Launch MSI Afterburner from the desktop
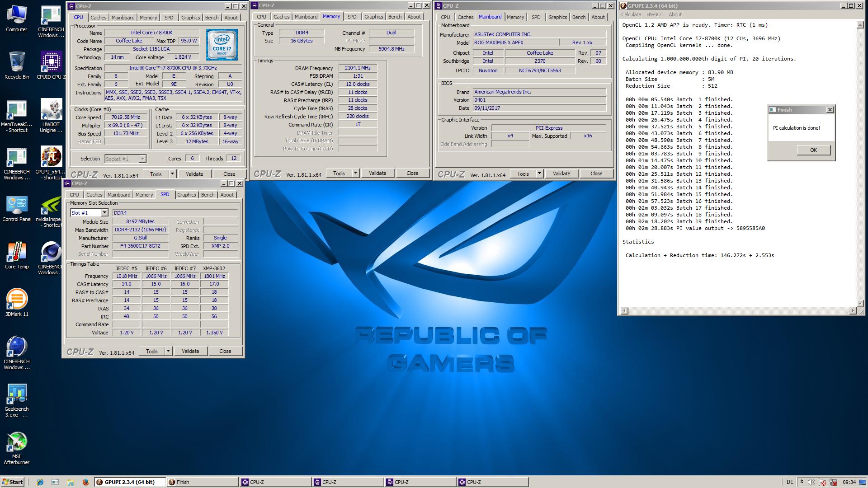The image size is (868, 488). point(17,448)
